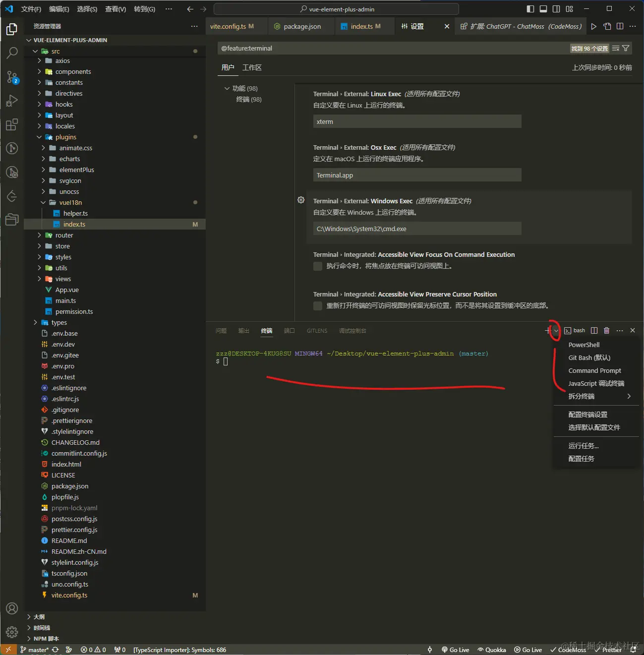Click the Linux Exec xterm input field
The width and height of the screenshot is (644, 655).
[417, 121]
